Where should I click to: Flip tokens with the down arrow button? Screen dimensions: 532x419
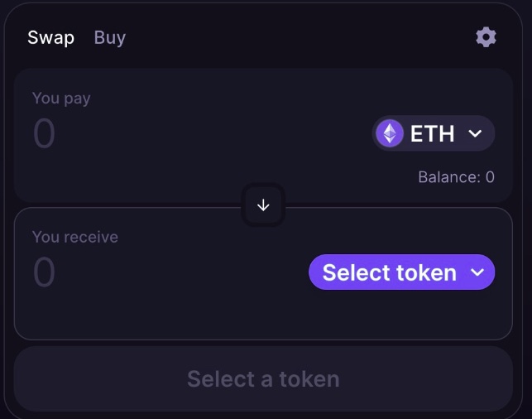tap(263, 205)
